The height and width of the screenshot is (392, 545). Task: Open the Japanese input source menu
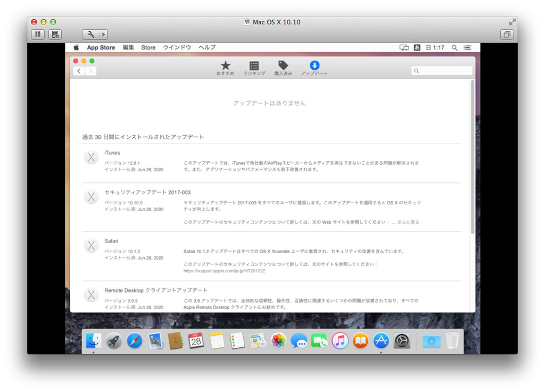click(x=417, y=47)
